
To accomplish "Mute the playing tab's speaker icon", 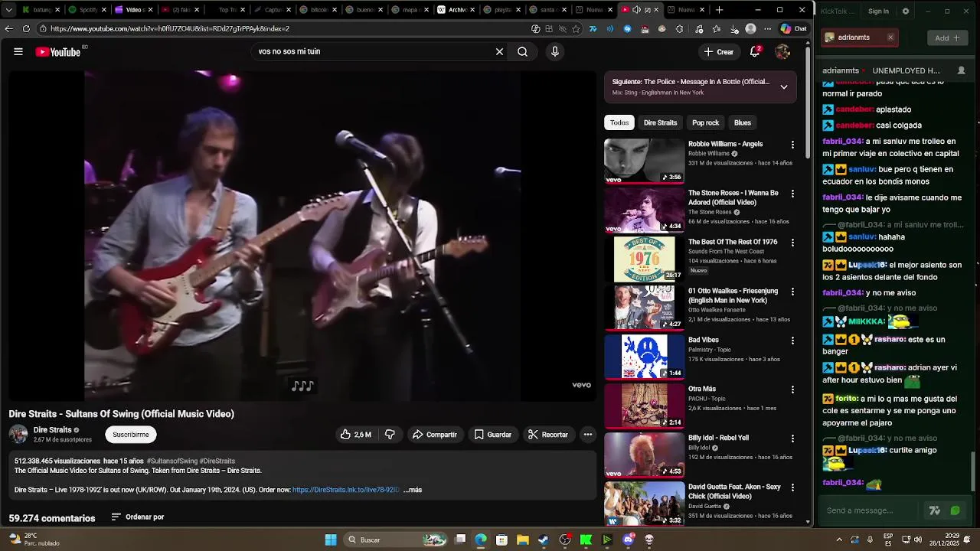I will (x=636, y=10).
